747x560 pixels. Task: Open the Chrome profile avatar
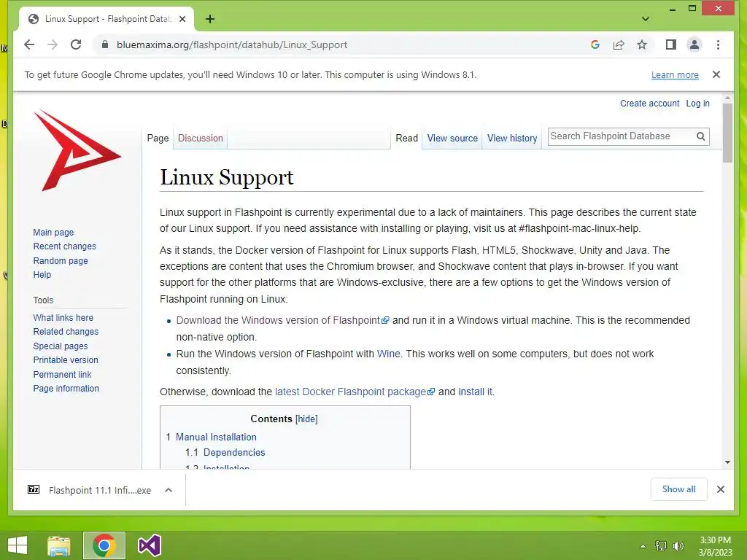[x=694, y=44]
